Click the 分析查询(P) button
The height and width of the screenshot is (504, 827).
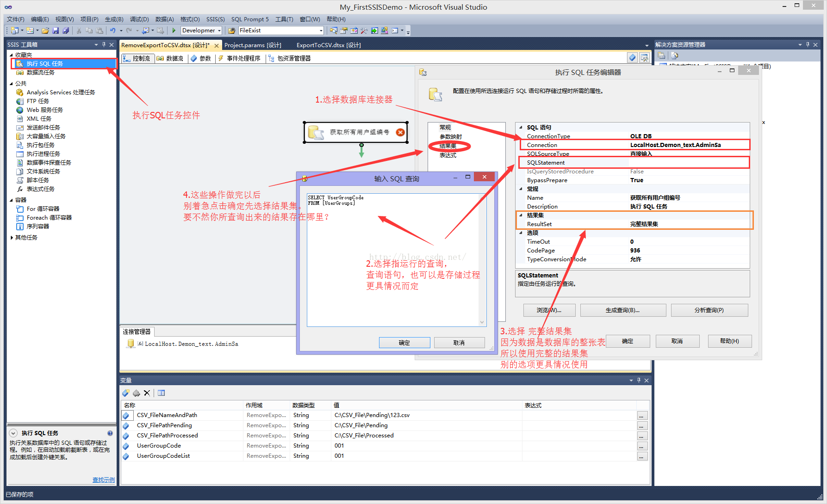point(709,310)
